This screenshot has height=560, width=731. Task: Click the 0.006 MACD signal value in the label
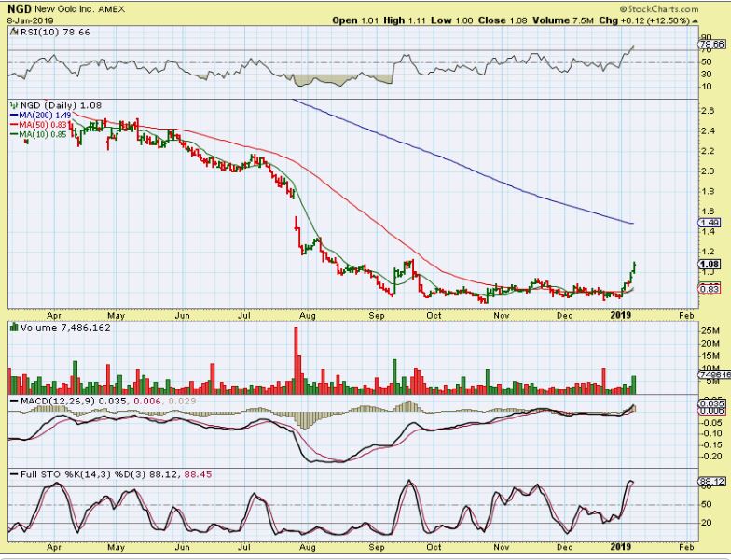[147, 401]
